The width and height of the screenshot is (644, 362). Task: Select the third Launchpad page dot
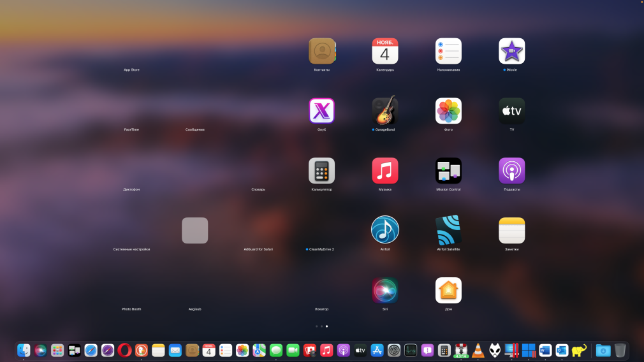[326, 326]
